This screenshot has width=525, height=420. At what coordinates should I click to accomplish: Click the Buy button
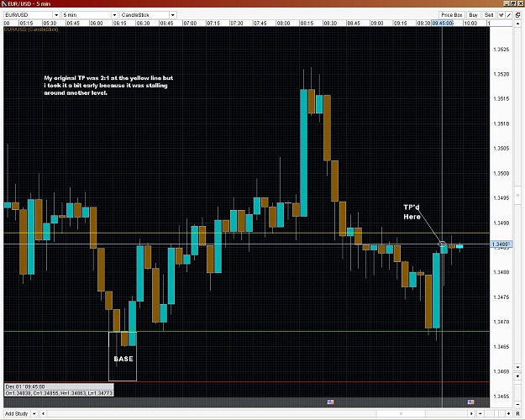473,15
